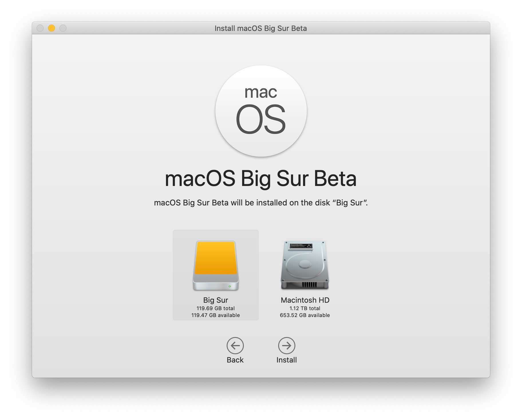Click the Install arrow circle icon
The image size is (522, 420).
286,346
